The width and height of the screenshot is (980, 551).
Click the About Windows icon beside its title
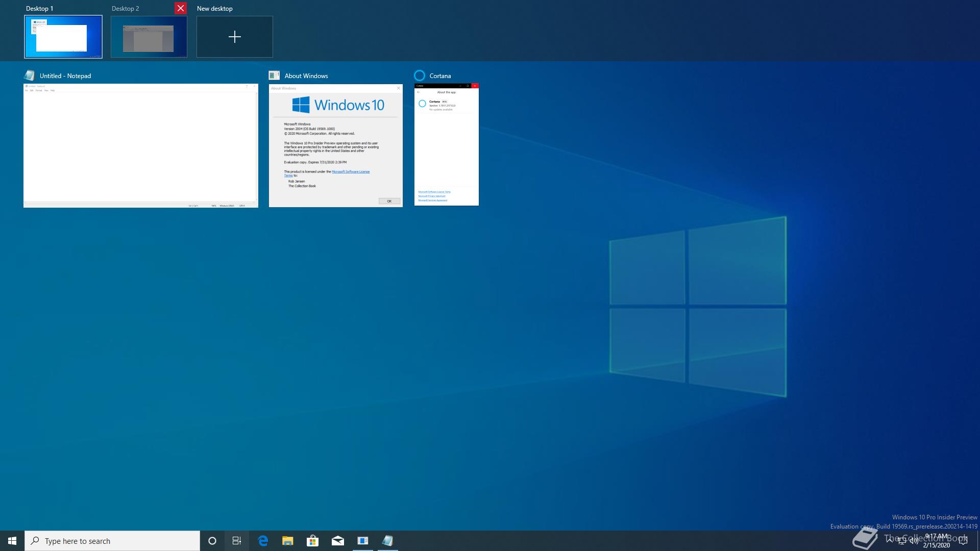coord(274,76)
